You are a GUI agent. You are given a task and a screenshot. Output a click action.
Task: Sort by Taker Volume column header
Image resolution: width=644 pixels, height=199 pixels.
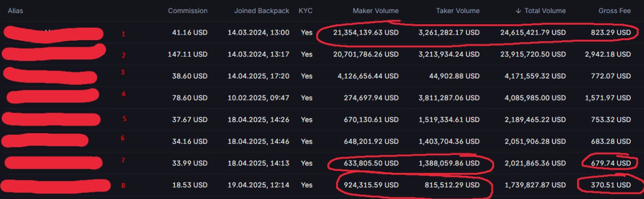[x=457, y=11]
